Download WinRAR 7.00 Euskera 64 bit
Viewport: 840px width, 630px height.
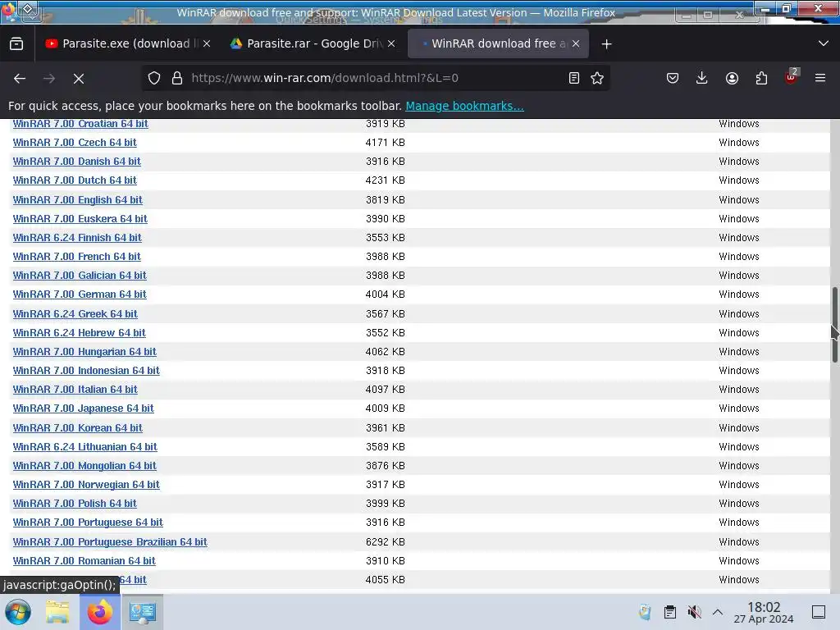(x=80, y=218)
